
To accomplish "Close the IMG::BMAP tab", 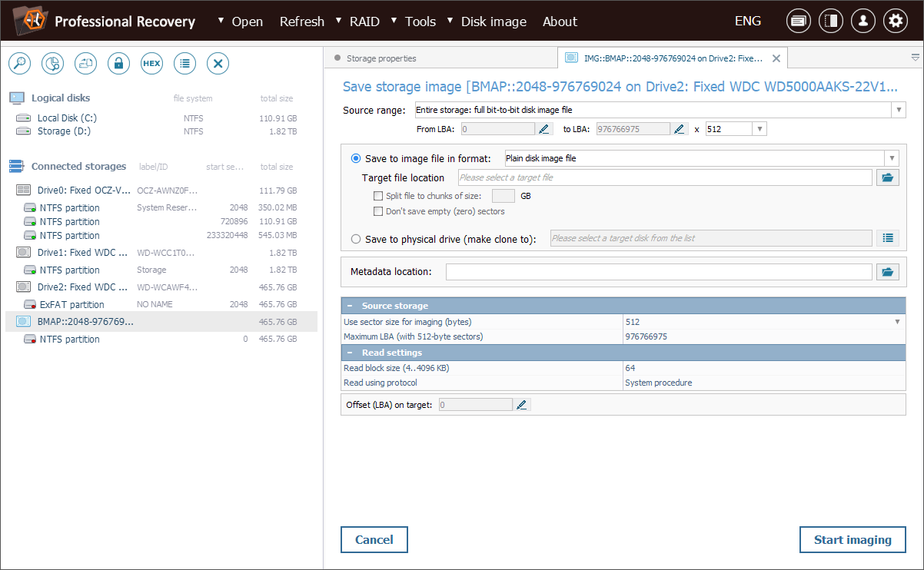I will coord(776,58).
